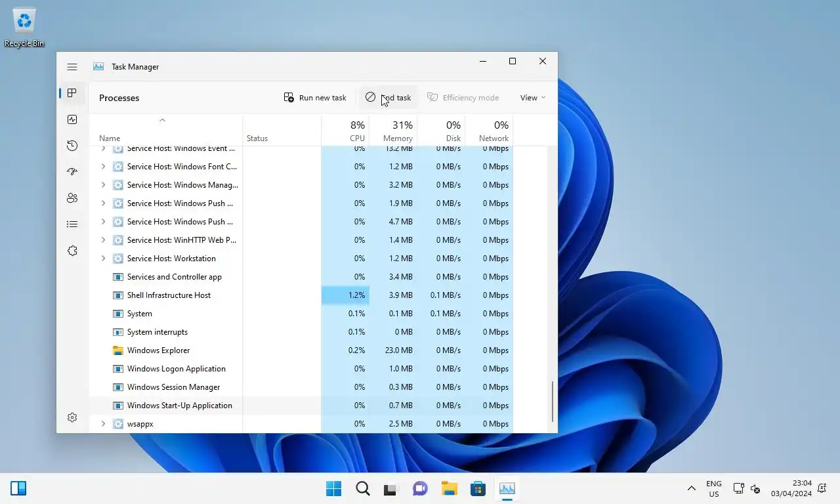Open the Performance sidebar page

pos(72,119)
